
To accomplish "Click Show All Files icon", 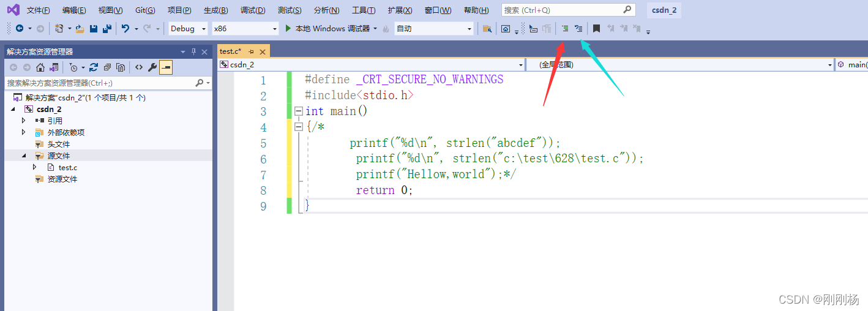I will tap(121, 67).
